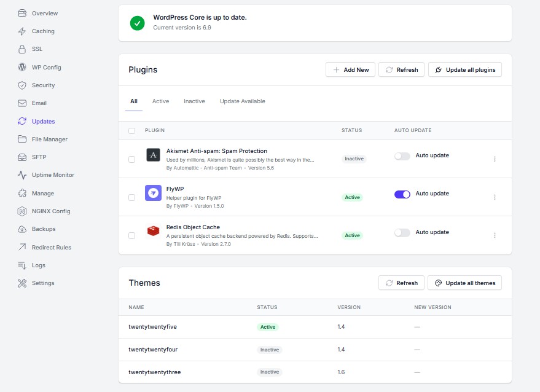Click the twentytwentyfive theme name

(152, 327)
